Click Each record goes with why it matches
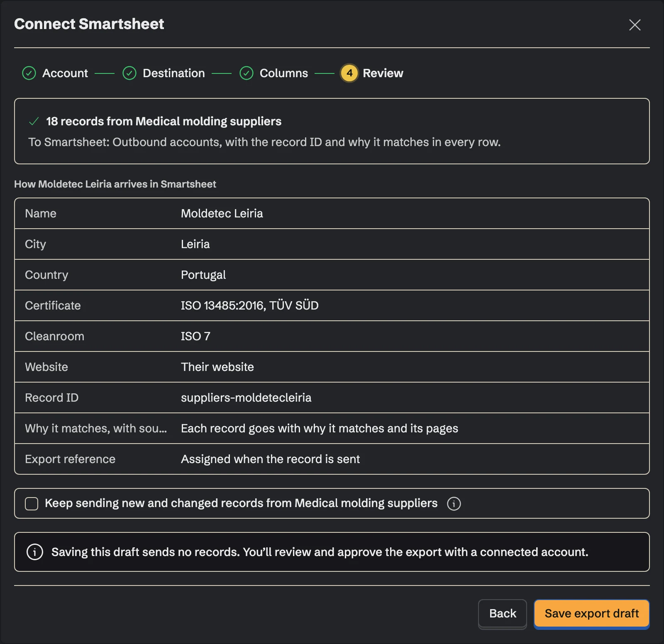Screen dimensions: 664x644 (320, 428)
